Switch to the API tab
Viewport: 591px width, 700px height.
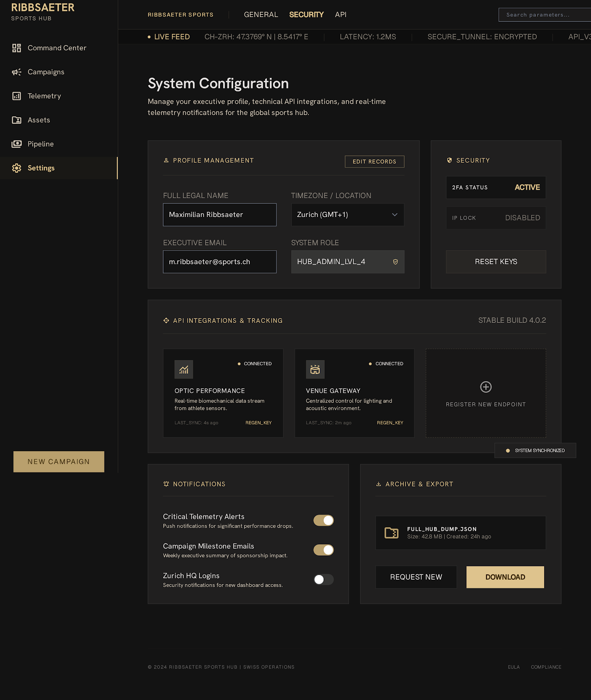point(341,14)
